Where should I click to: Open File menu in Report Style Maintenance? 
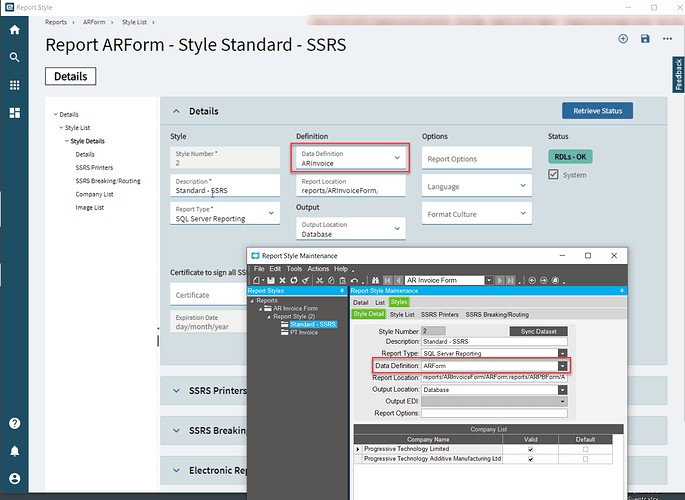click(x=259, y=269)
